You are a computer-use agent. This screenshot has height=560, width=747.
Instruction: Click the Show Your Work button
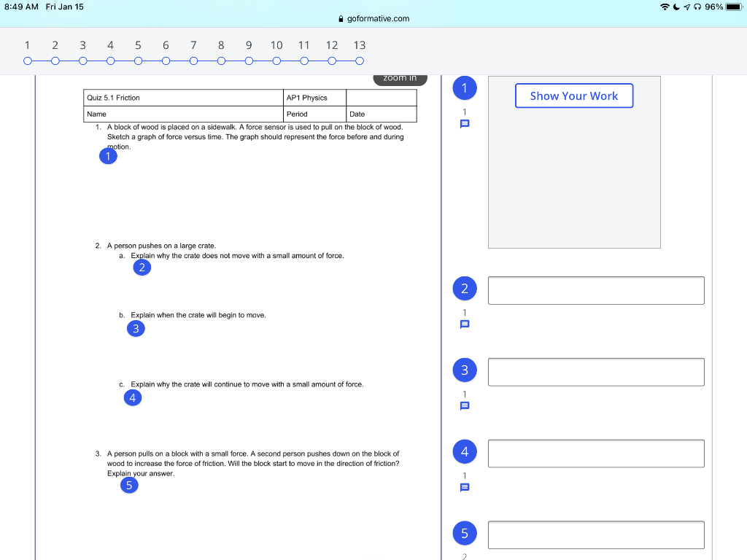click(574, 96)
